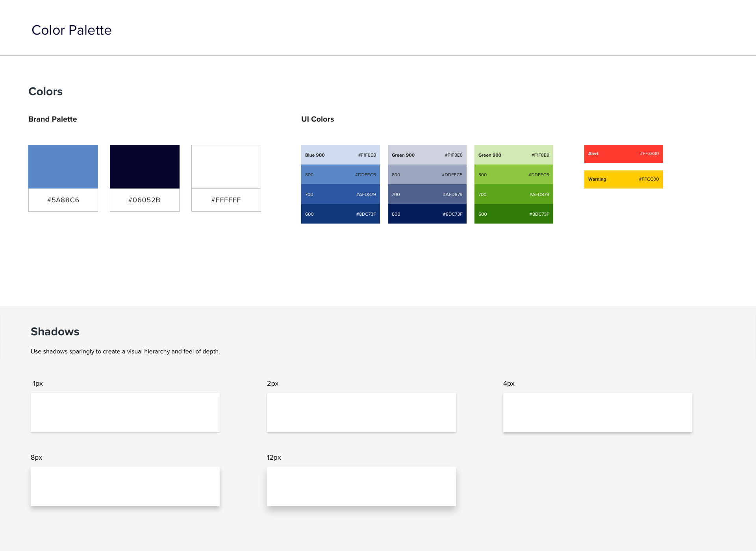The height and width of the screenshot is (551, 756).
Task: Select the dark navy #06052B swatch
Action: tap(145, 167)
